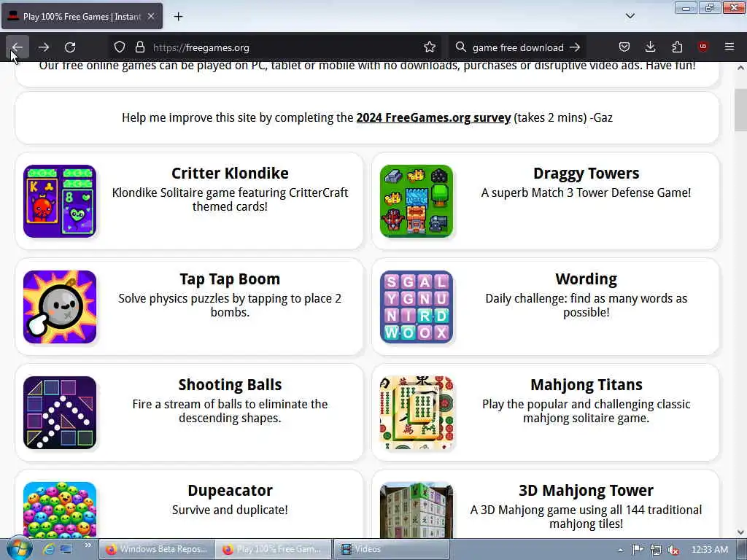Show hidden tray icons arrow
Screen dimensions: 747x560
620,550
